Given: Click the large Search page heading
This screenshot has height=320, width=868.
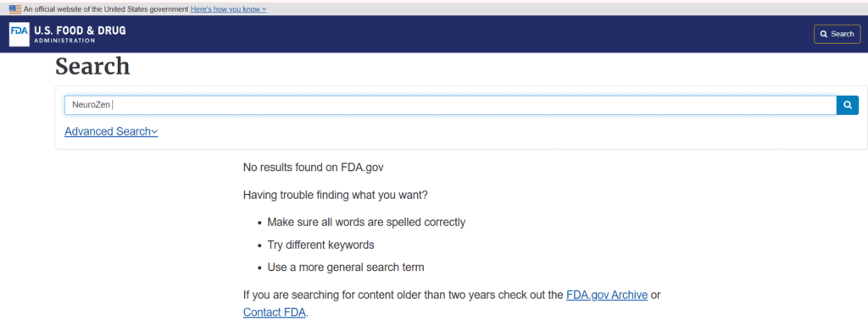Looking at the screenshot, I should click(92, 66).
